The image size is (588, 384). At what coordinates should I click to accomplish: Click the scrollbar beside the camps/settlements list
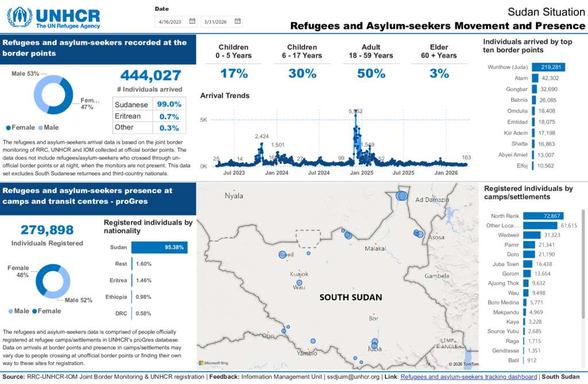pos(584,259)
